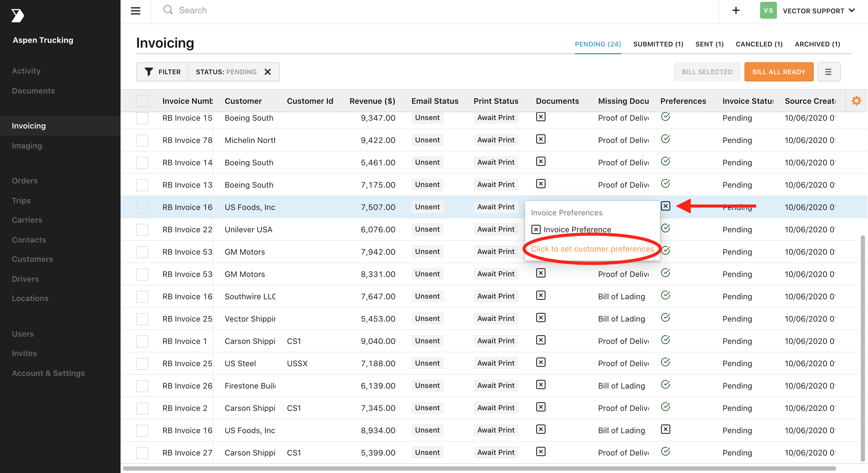Viewport: 868px width, 473px height.
Task: Select checkbox for Southwire LLC row
Action: click(x=142, y=297)
